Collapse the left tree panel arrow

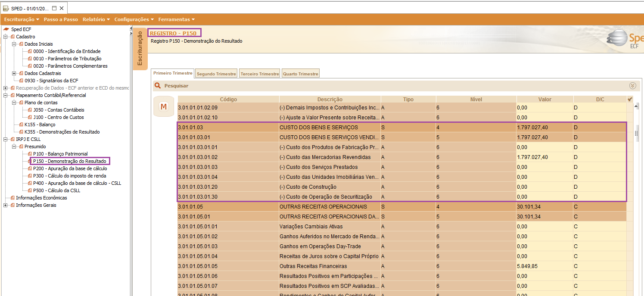point(131,28)
